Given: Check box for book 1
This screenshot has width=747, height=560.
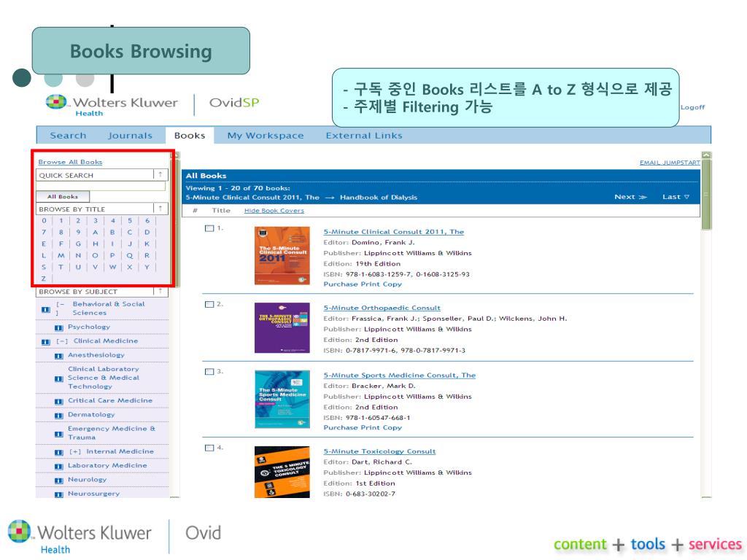Looking at the screenshot, I should coord(209,228).
